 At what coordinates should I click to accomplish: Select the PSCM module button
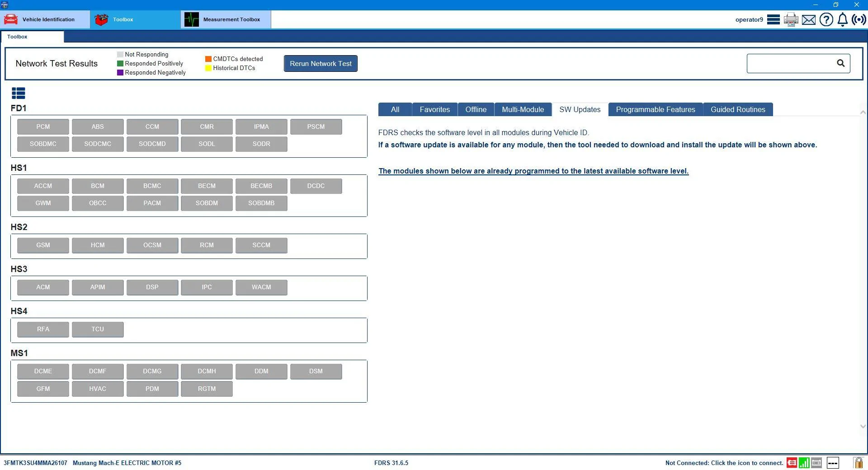tap(316, 127)
